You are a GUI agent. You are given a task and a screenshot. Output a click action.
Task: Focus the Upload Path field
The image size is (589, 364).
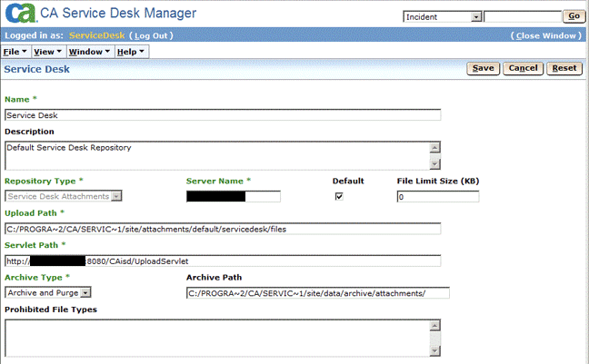coord(223,229)
